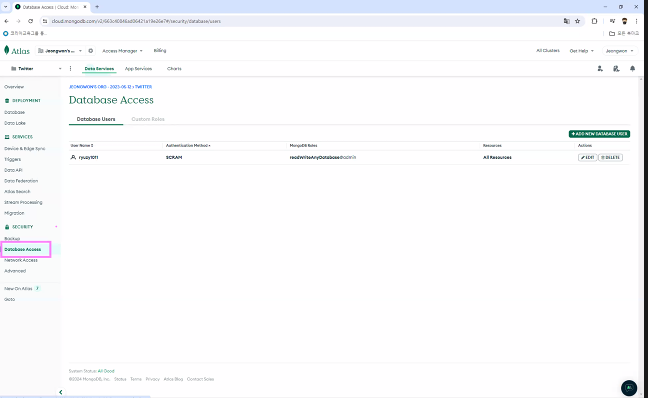Open Data API in the sidebar

coord(13,170)
